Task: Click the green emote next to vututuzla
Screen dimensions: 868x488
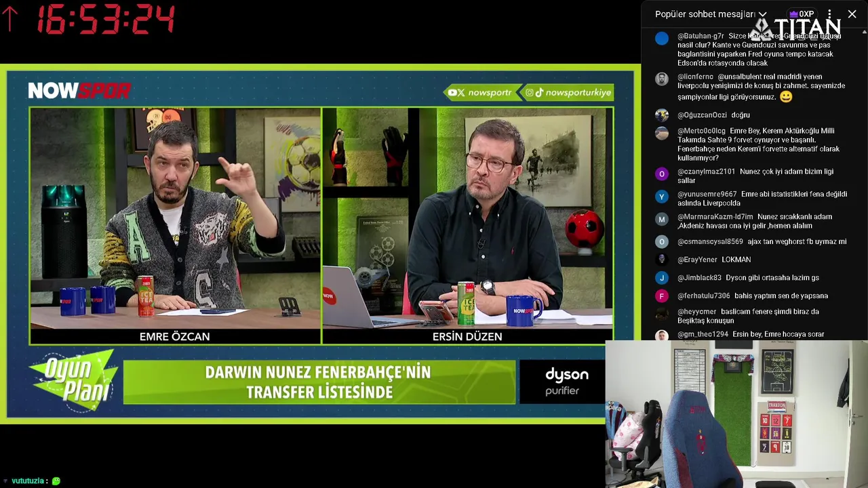Action: tap(56, 481)
